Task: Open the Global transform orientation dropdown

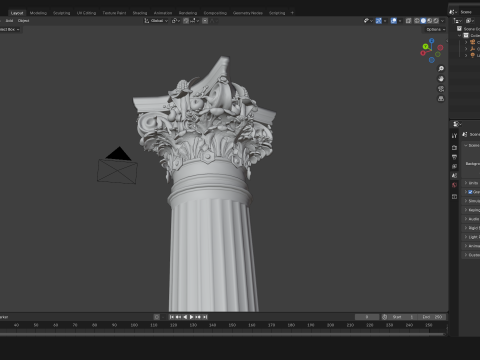Action: pyautogui.click(x=156, y=21)
